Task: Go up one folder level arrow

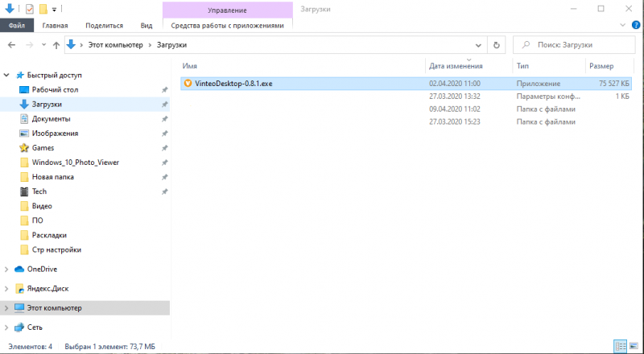Action: (x=56, y=45)
